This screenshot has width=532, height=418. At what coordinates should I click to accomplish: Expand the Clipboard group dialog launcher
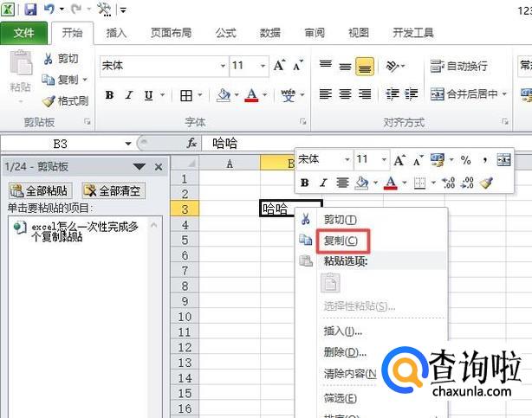tap(88, 121)
